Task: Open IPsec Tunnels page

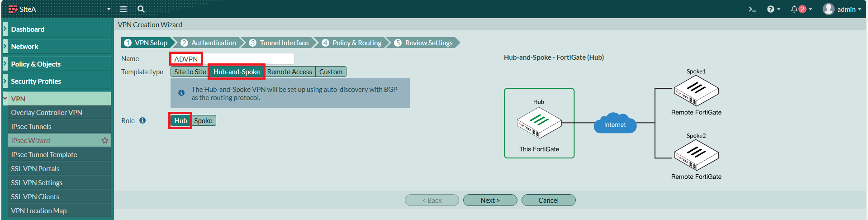Action: tap(59, 126)
